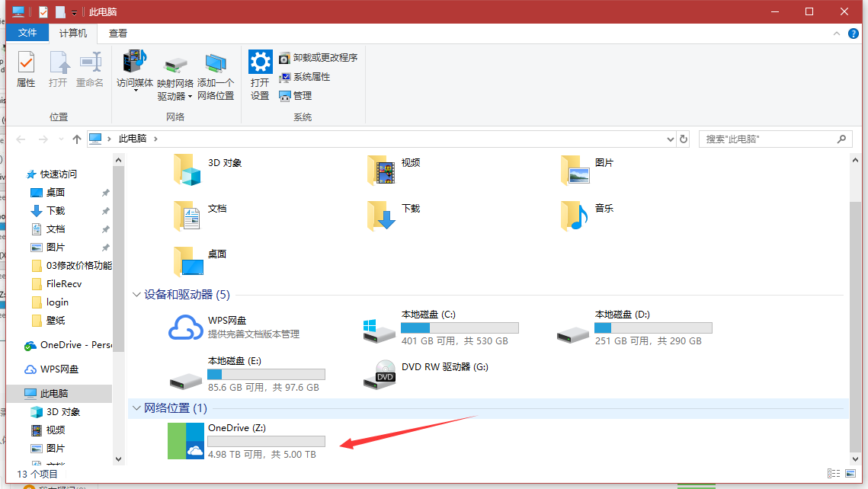Switch to the 查看 ribbon tab
868x489 pixels.
(x=118, y=34)
